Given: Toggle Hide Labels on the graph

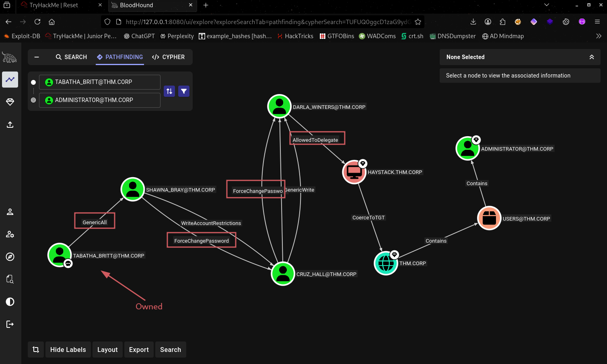Looking at the screenshot, I should pyautogui.click(x=68, y=350).
